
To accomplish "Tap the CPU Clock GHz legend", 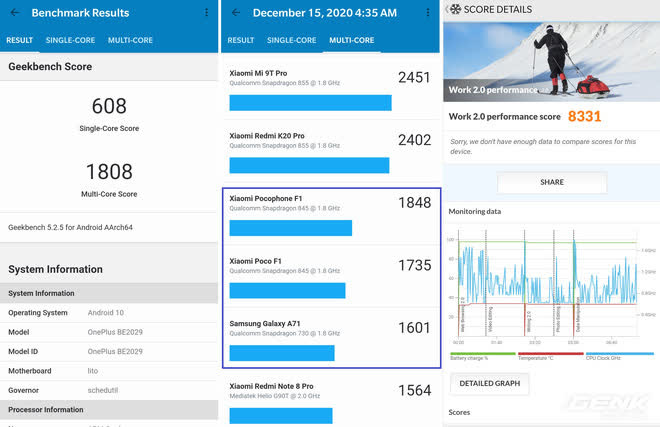I will click(619, 356).
